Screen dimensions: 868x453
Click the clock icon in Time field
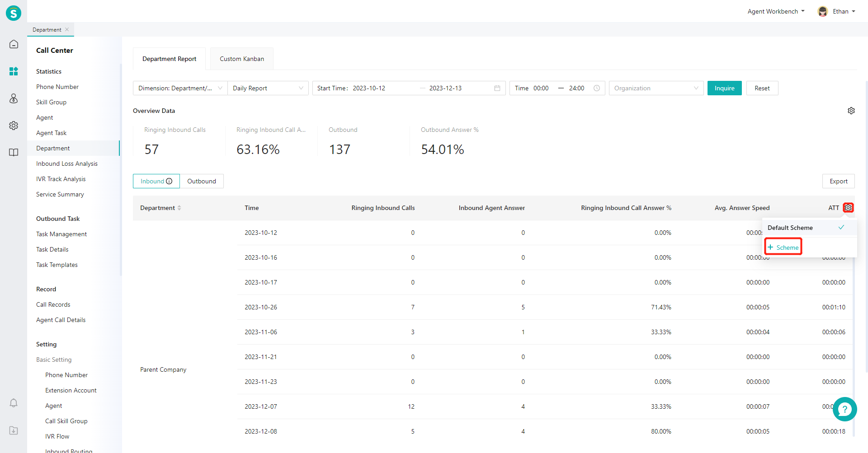tap(597, 88)
